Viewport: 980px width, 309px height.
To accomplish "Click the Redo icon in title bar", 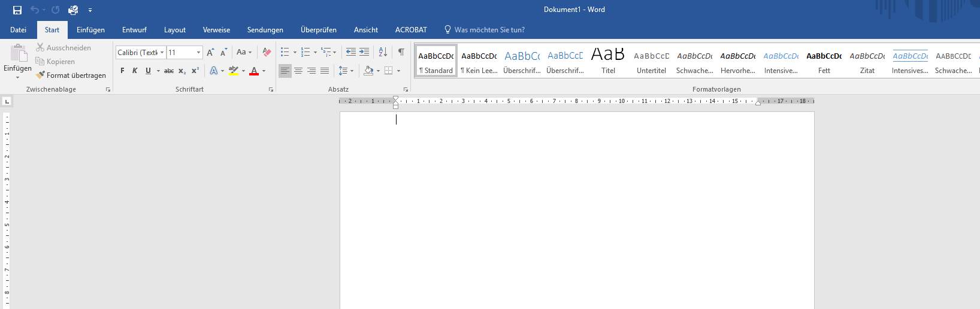I will (x=55, y=10).
